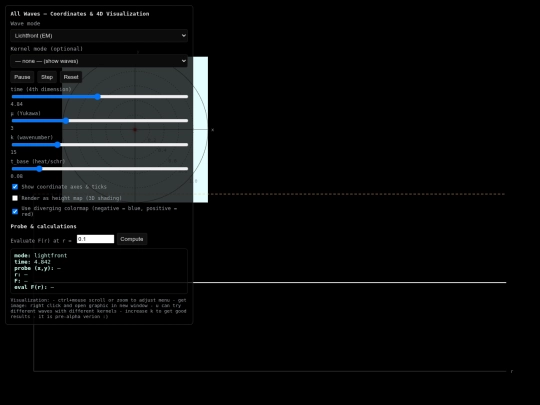Click the time value 4.84 label
Viewport: 540px width, 405px height.
(x=17, y=104)
